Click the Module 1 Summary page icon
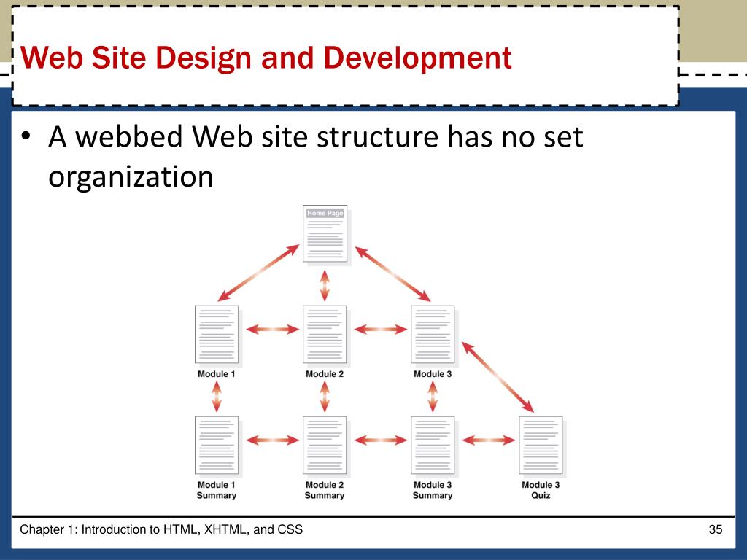This screenshot has height=560, width=747. click(x=217, y=446)
